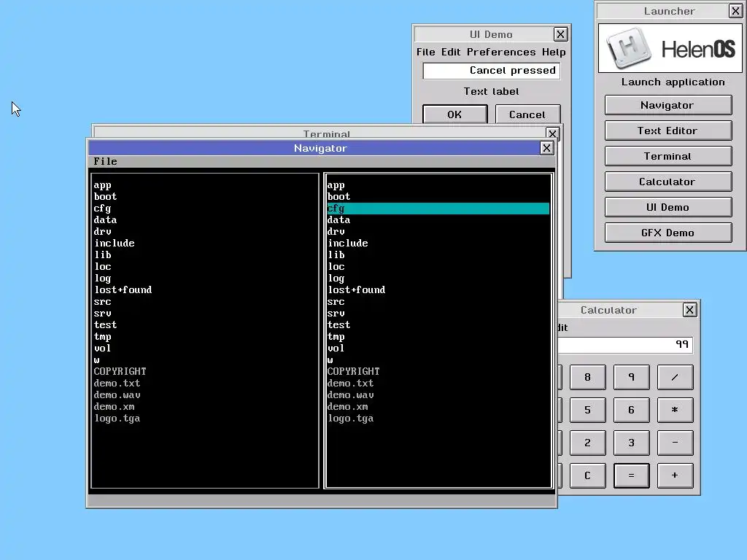
Task: Select 'include' in left Navigator panel
Action: (x=205, y=244)
